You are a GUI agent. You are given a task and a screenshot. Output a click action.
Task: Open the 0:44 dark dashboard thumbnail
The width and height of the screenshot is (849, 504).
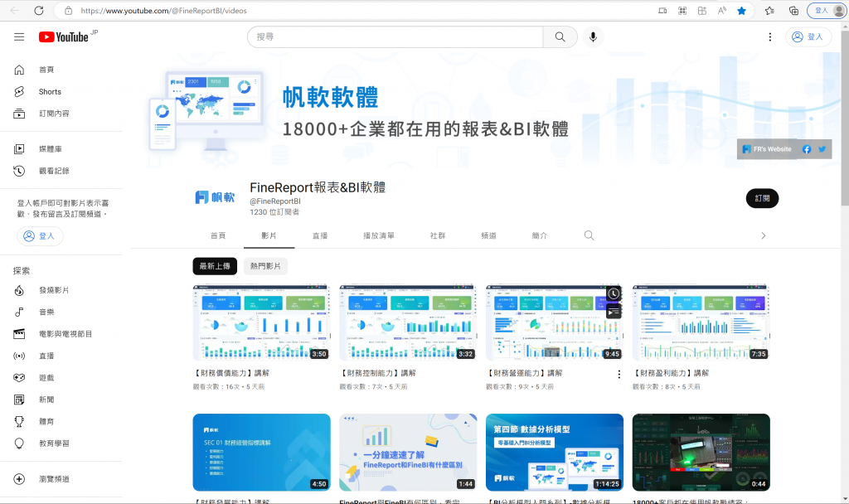(701, 453)
